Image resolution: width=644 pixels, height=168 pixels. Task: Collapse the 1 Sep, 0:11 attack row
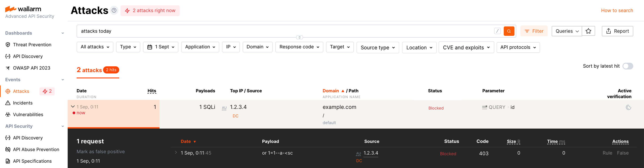click(73, 106)
